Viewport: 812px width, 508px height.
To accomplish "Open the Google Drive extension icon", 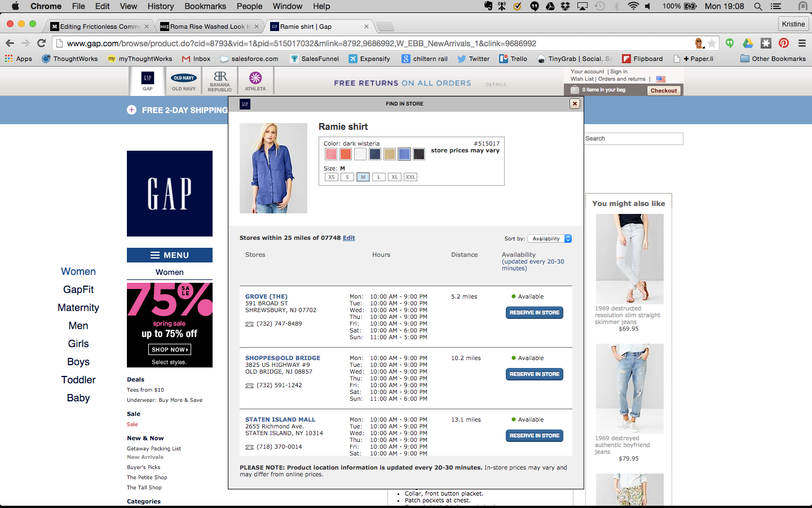I will pyautogui.click(x=748, y=43).
